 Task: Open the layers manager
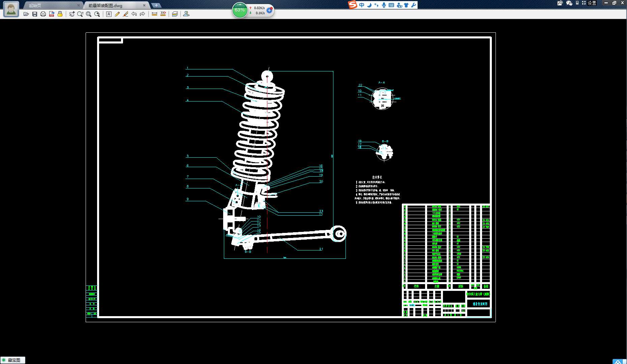[175, 14]
